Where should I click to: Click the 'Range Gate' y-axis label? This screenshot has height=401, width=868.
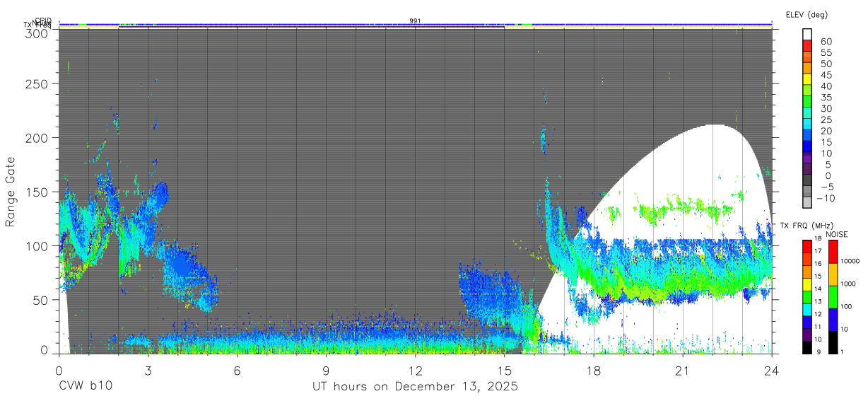pos(11,192)
